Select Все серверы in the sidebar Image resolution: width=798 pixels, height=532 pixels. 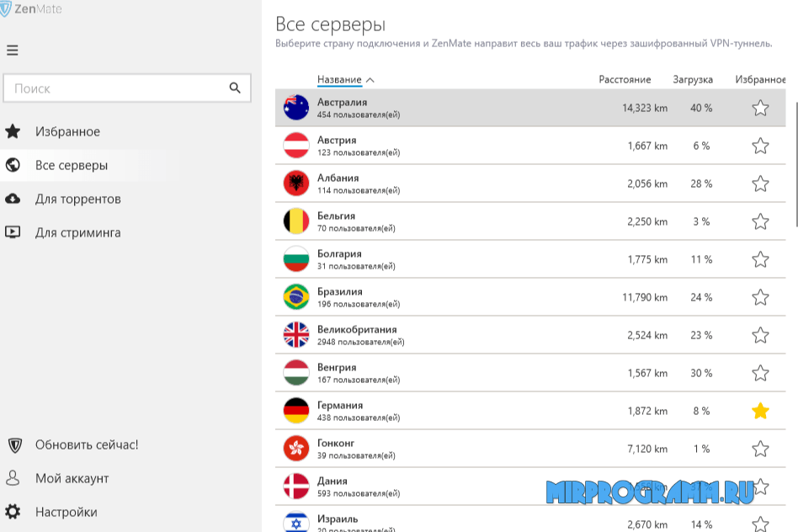tap(72, 165)
